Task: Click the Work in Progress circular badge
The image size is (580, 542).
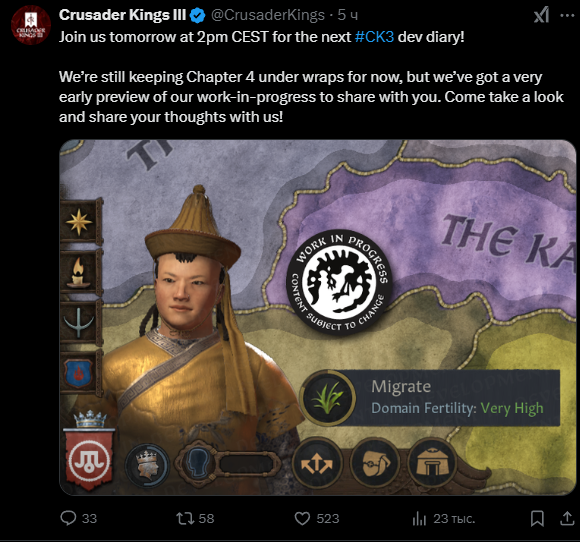Action: pyautogui.click(x=339, y=282)
